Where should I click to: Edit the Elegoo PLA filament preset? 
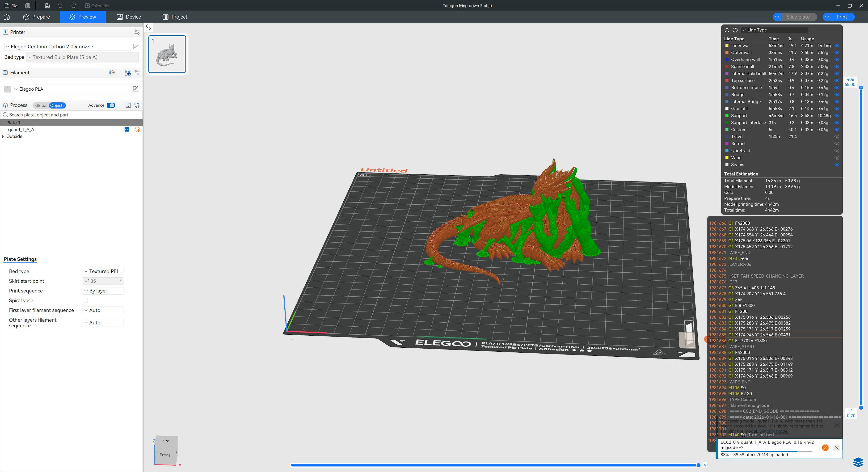(136, 89)
